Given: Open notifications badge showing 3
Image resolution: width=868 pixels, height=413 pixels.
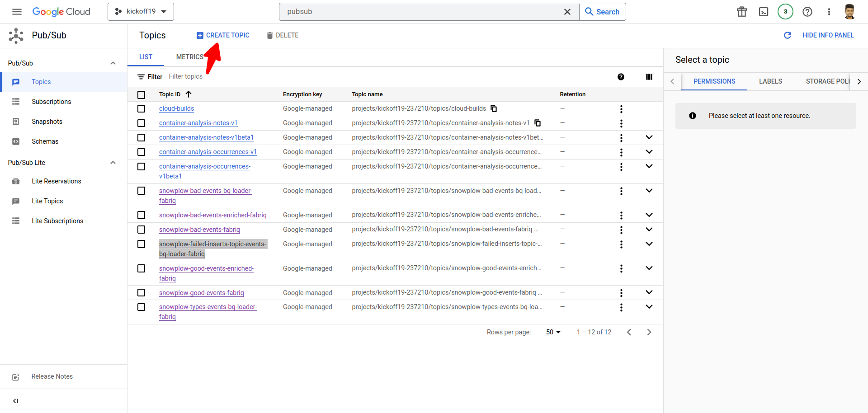Looking at the screenshot, I should (x=785, y=12).
